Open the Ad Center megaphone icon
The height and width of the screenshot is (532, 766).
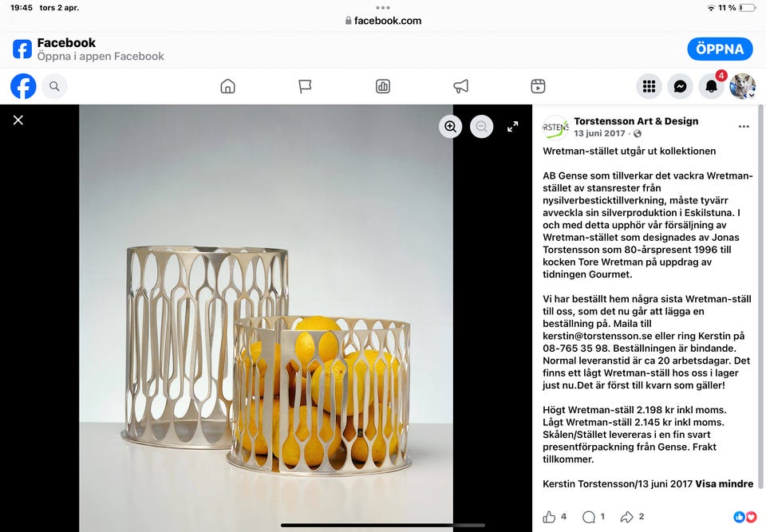coord(460,86)
